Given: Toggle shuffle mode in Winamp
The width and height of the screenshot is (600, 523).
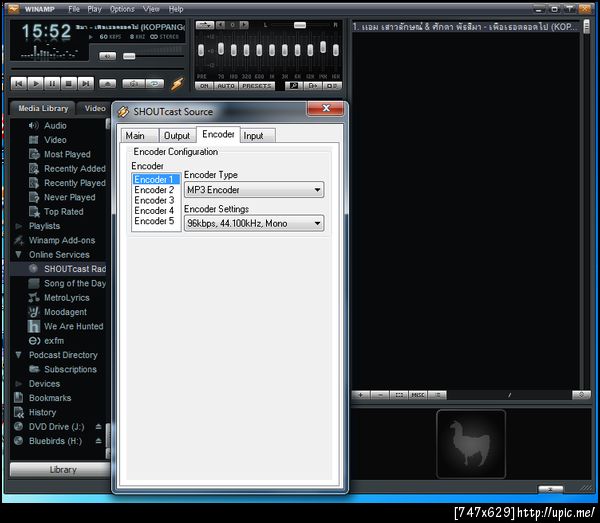Looking at the screenshot, I should (133, 83).
